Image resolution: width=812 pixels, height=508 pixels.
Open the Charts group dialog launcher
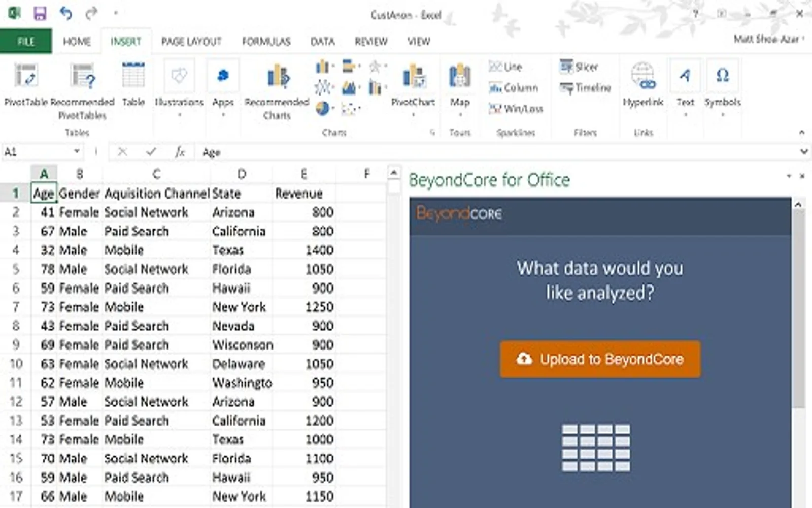point(432,133)
